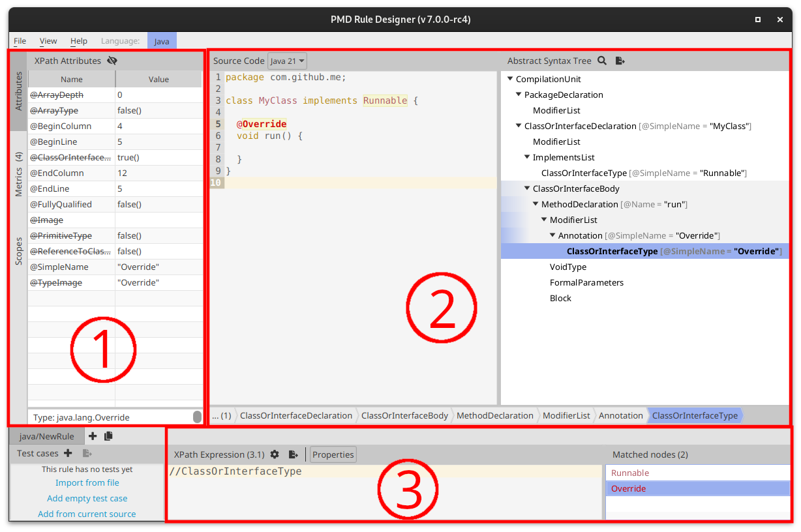Select the java/NewRule tab

[x=47, y=436]
